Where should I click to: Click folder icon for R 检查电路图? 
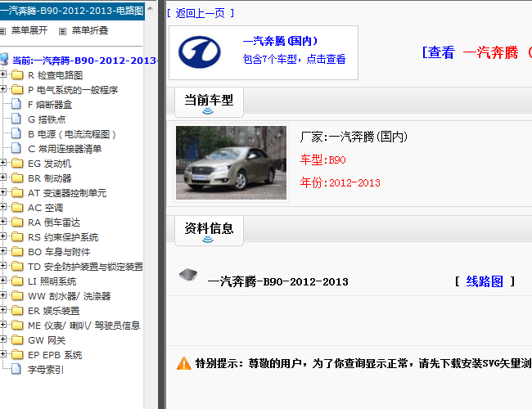(x=17, y=74)
